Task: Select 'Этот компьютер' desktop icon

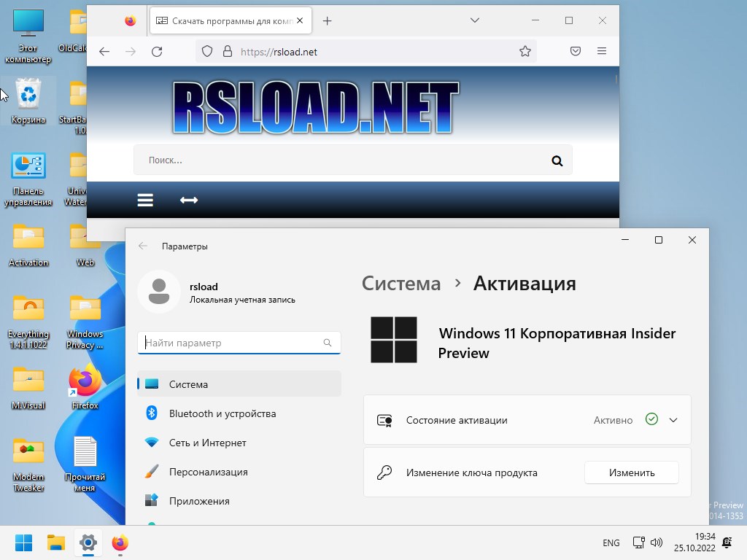Action: pyautogui.click(x=28, y=37)
